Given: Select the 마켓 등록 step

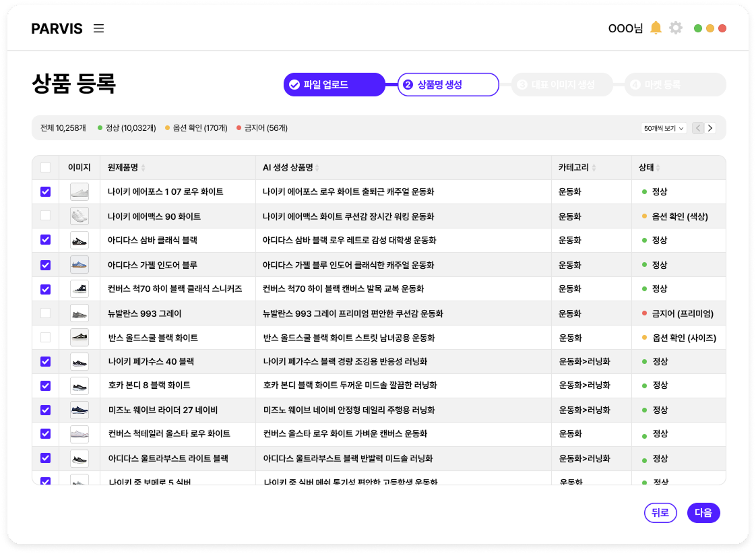Looking at the screenshot, I should [x=675, y=85].
